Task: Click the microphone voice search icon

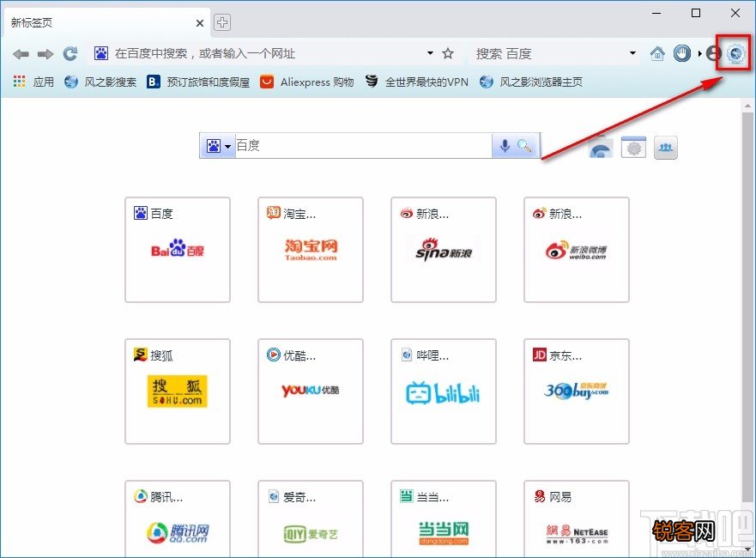Action: tap(505, 145)
